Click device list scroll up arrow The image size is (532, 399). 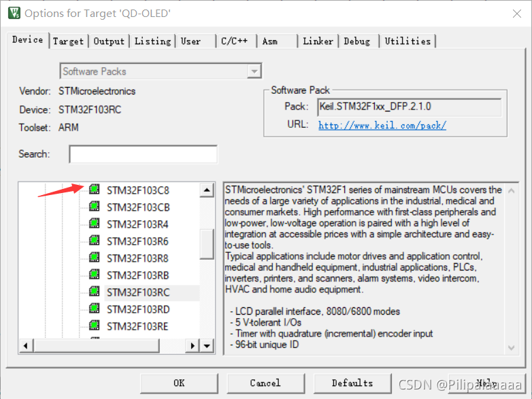click(x=207, y=190)
